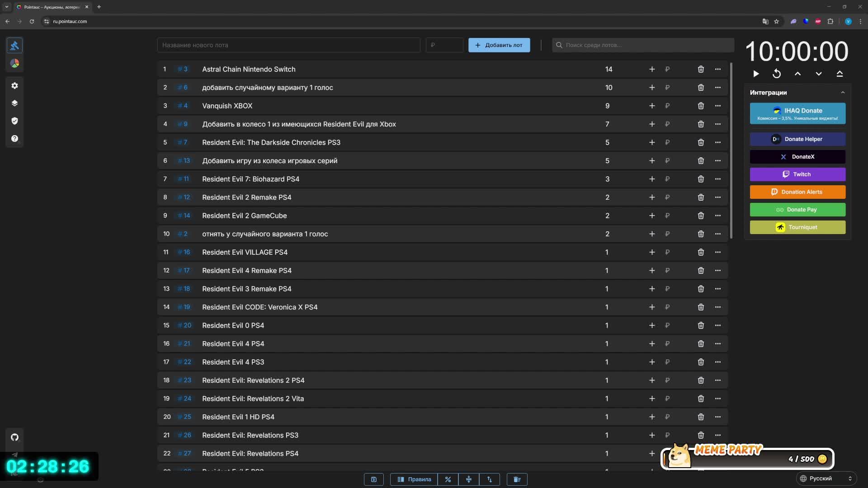Click the Добавить лот button
868x488 pixels.
[499, 45]
